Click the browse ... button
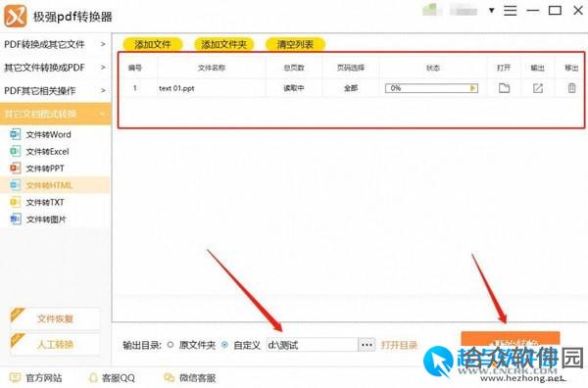Image resolution: width=588 pixels, height=388 pixels. (367, 345)
